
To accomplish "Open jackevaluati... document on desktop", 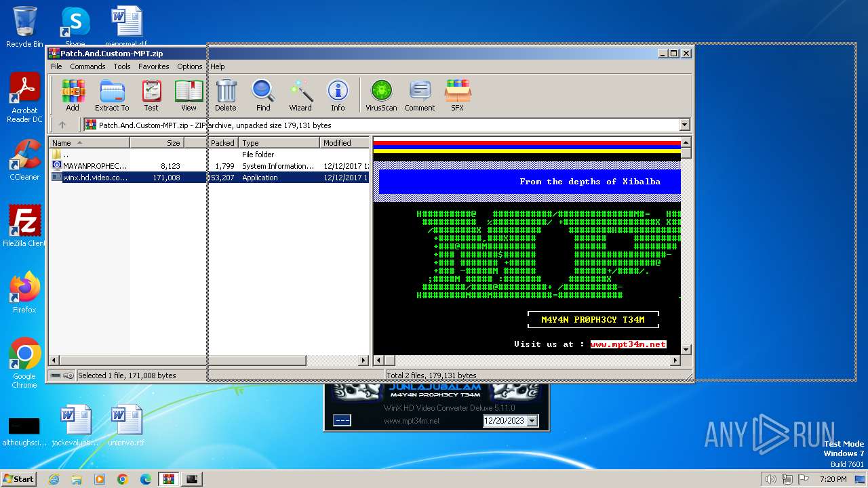I will coord(75,426).
